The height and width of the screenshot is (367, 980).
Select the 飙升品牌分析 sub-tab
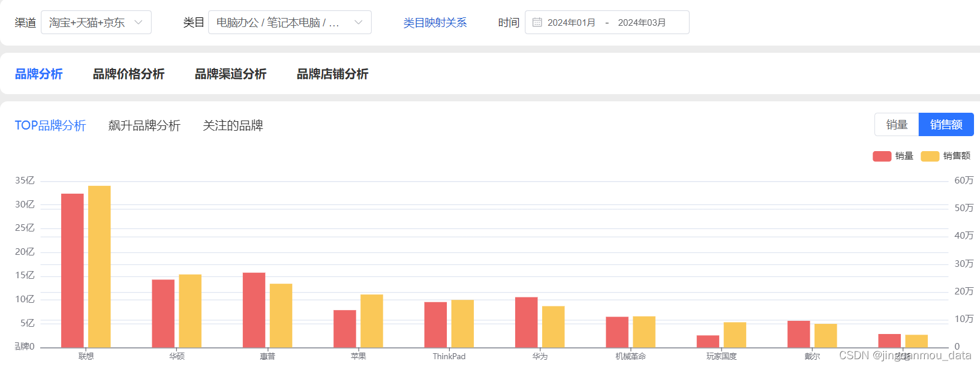[x=145, y=125]
